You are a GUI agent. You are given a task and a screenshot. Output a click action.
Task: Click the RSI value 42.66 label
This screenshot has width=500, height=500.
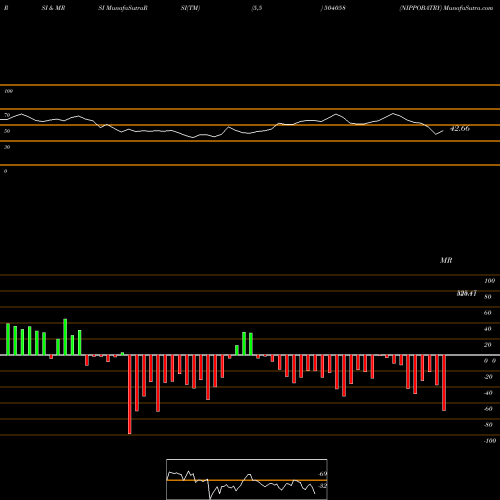point(460,128)
